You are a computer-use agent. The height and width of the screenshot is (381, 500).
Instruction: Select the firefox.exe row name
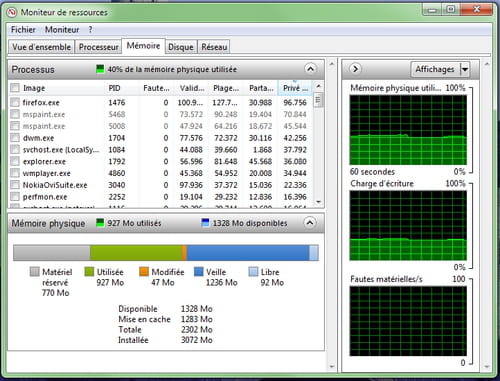[x=41, y=102]
